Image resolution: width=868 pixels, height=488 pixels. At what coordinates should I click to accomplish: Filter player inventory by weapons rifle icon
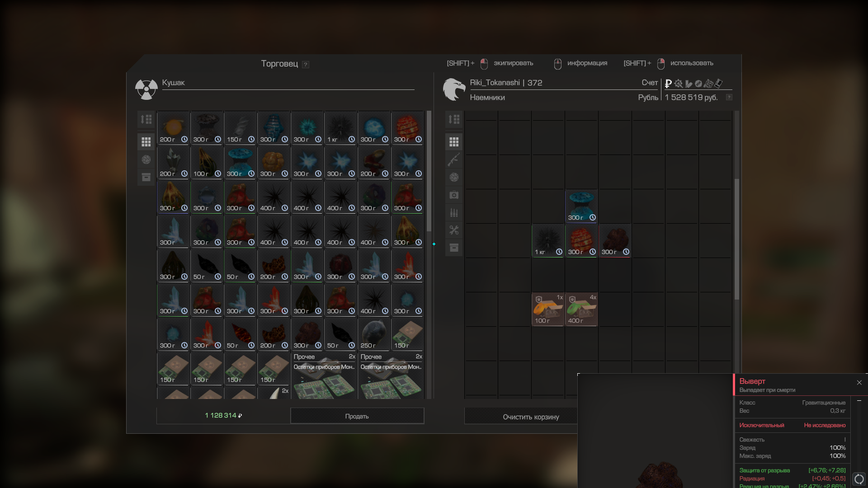[454, 160]
